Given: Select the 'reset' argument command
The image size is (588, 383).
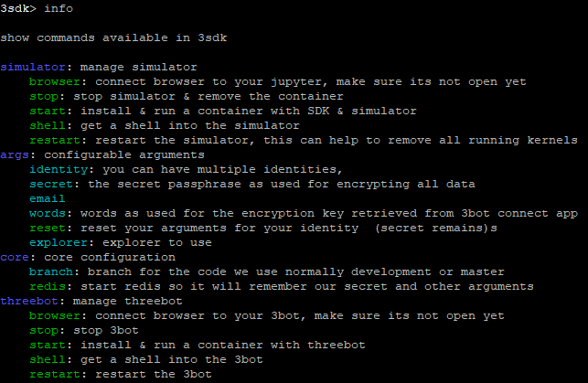Looking at the screenshot, I should click(48, 228).
